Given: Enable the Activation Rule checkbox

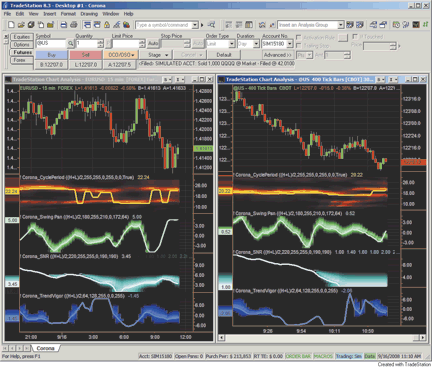Looking at the screenshot, I should pos(299,37).
